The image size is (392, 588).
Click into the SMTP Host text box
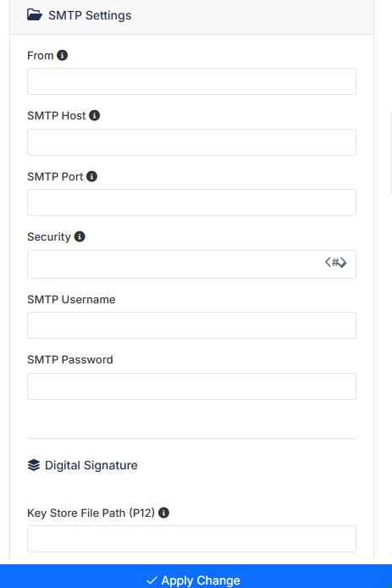tap(191, 142)
